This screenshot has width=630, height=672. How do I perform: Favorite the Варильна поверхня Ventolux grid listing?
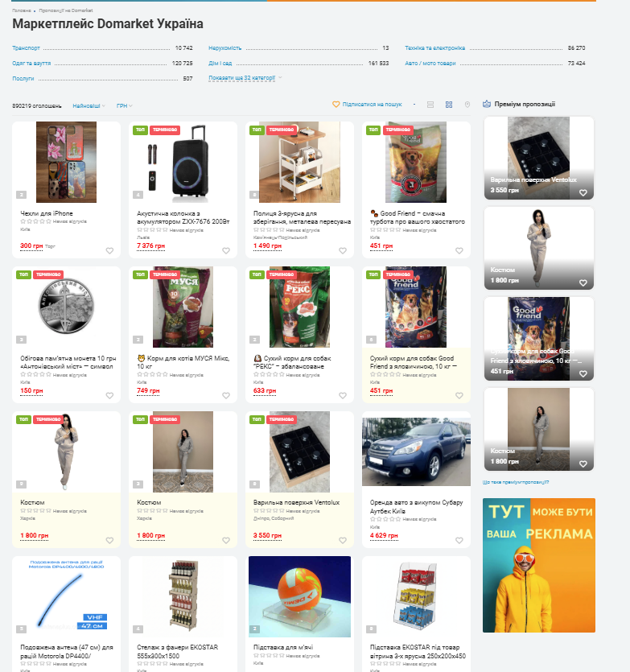point(343,541)
